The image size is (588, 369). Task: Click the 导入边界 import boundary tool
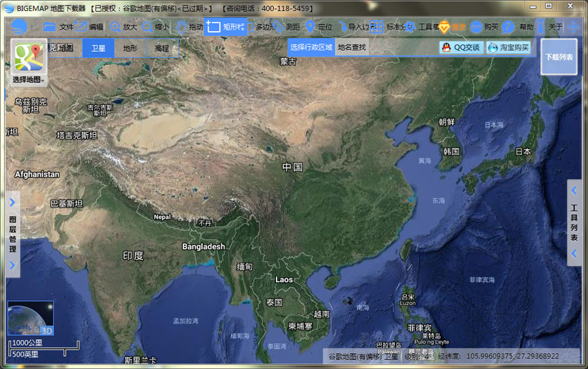tap(355, 27)
